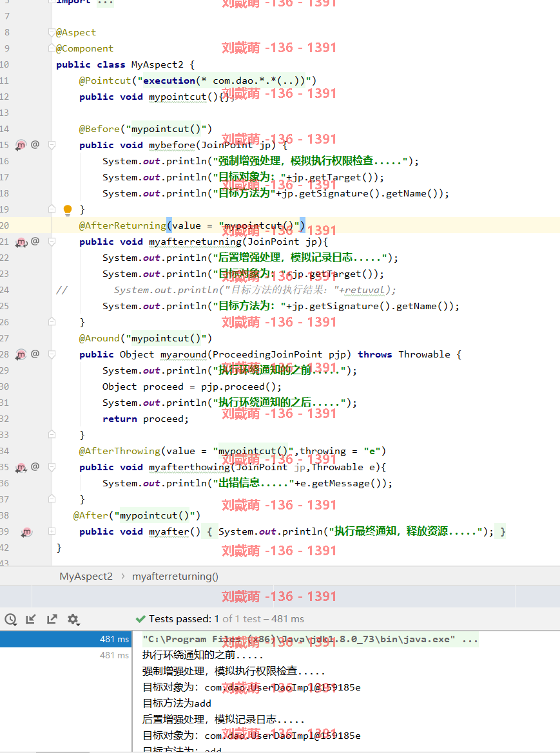
Task: Click 'pjp.proceed()' call on line 30
Action: click(241, 386)
